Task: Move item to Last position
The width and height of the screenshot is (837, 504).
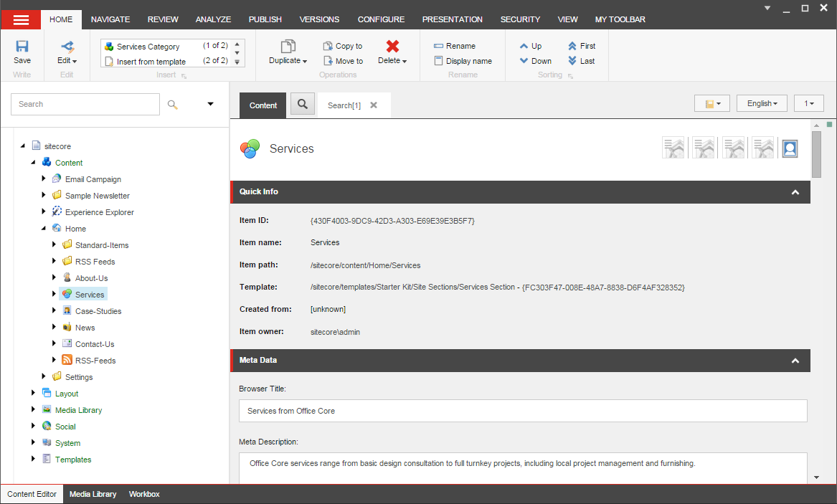Action: click(581, 61)
